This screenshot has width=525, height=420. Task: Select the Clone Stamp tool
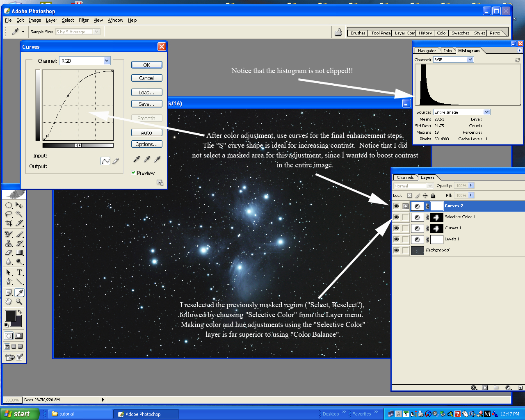pos(9,243)
